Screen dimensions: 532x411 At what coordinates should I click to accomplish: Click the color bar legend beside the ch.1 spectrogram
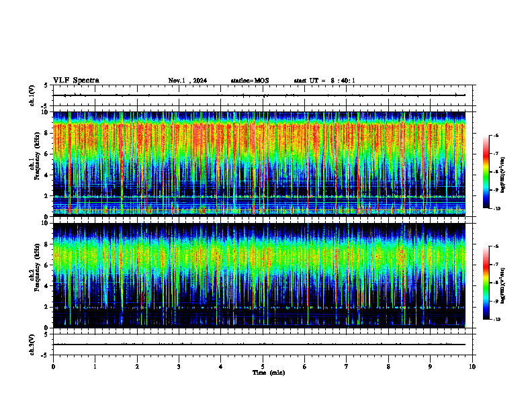tap(486, 172)
